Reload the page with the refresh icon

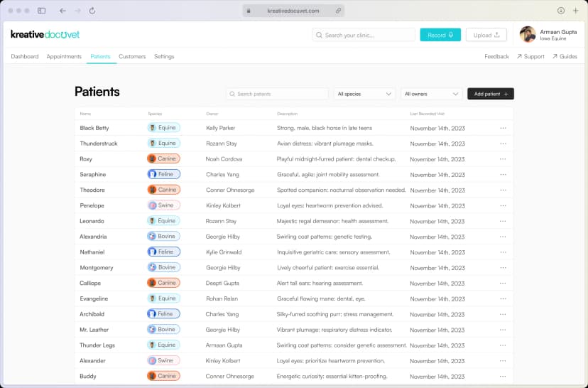[x=92, y=11]
